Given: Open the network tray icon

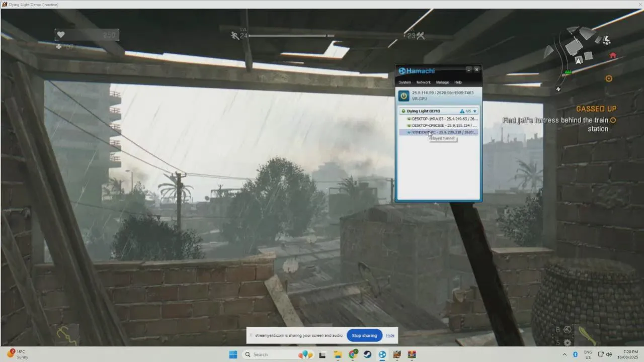Looking at the screenshot, I should 601,354.
